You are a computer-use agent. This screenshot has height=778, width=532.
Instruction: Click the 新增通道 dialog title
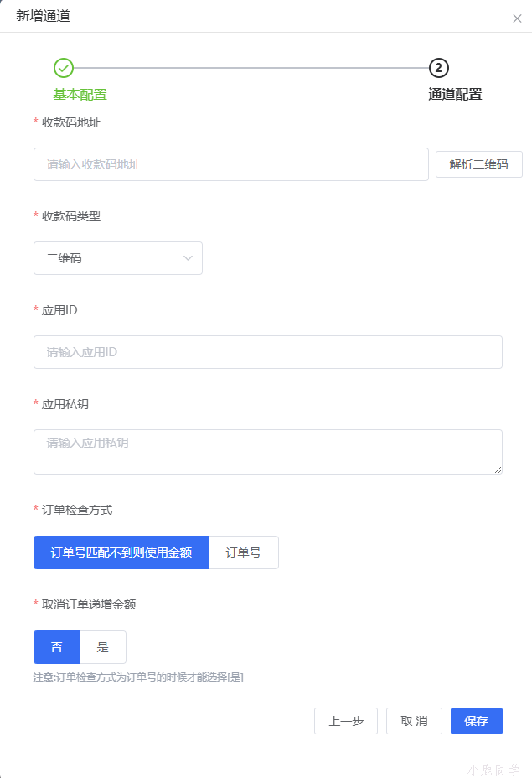[44, 16]
